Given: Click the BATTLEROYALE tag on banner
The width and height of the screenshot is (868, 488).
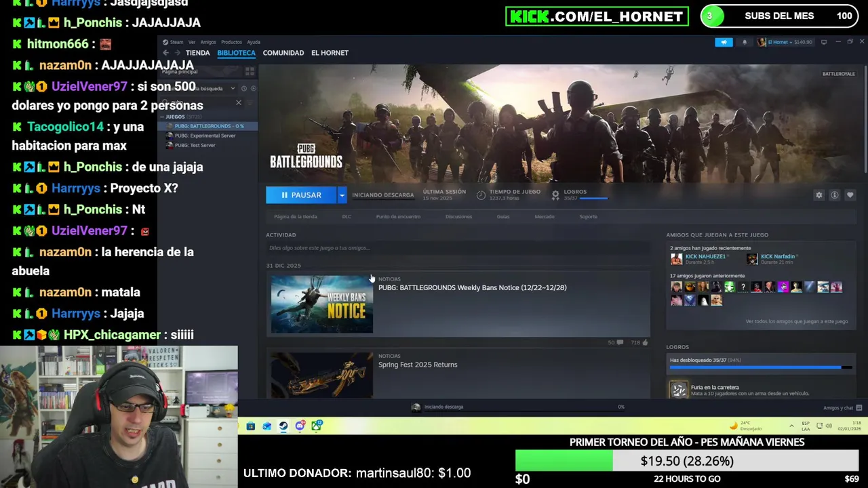Looking at the screenshot, I should pos(839,74).
